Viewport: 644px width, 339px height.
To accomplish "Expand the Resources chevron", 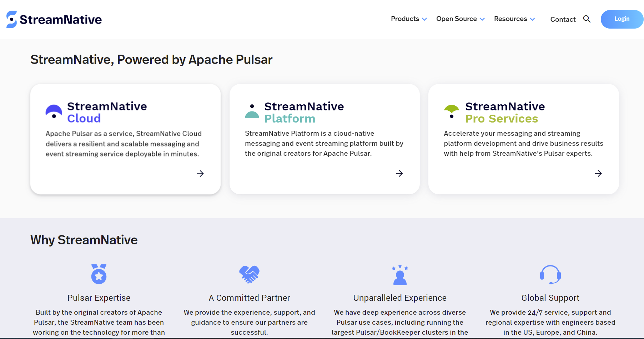I will (x=532, y=19).
